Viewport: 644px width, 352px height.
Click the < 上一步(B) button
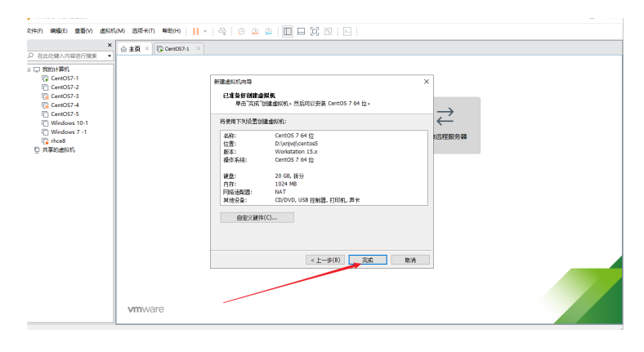[x=325, y=260]
